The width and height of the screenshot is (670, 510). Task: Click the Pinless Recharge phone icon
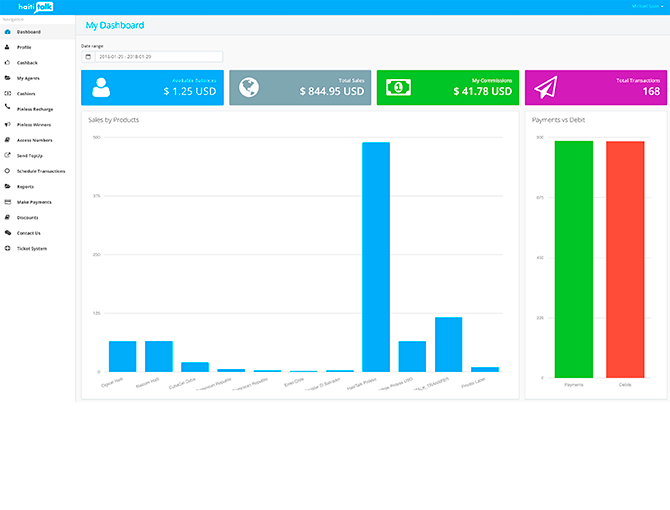pos(8,108)
